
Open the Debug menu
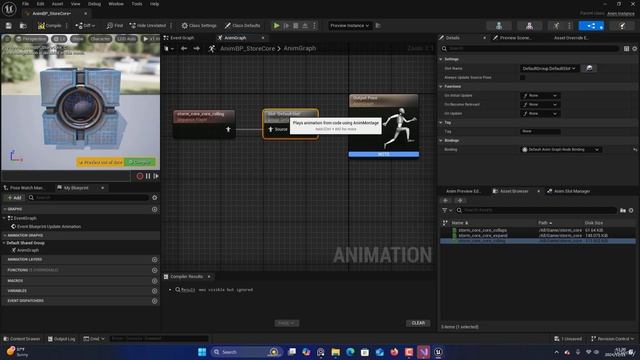pyautogui.click(x=94, y=4)
